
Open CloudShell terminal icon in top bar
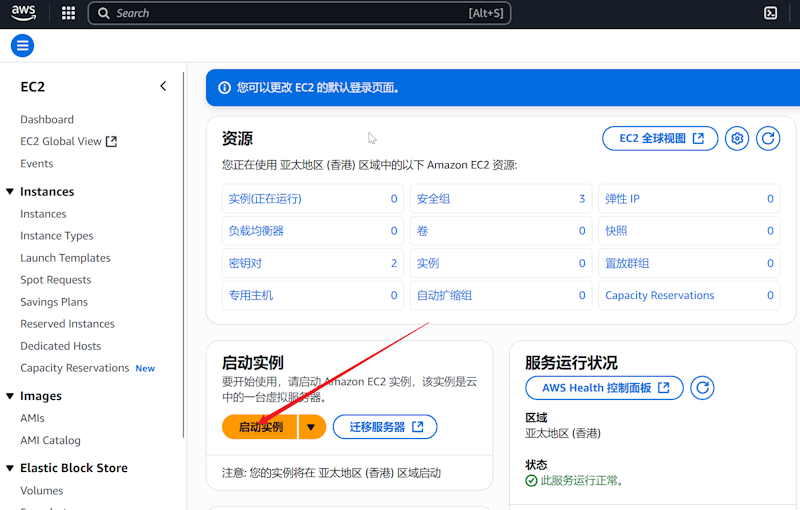click(x=771, y=13)
